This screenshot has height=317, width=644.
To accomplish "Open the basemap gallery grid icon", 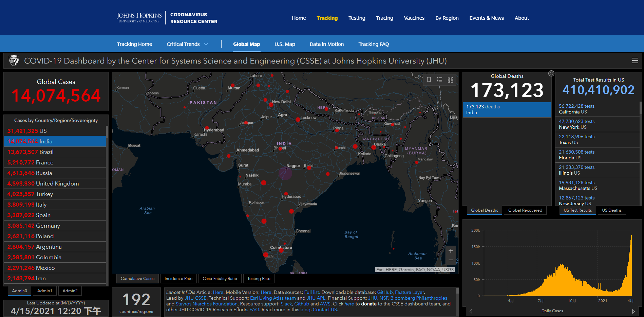I will (451, 80).
